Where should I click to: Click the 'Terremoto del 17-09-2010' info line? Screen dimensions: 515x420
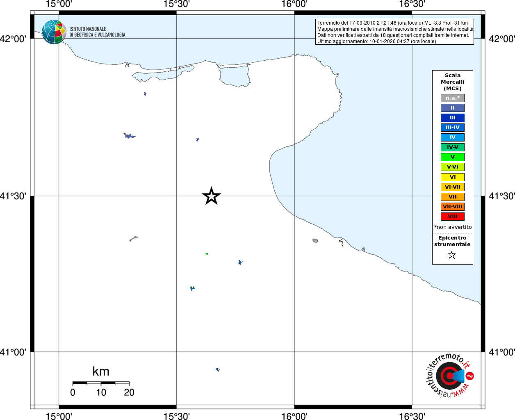392,23
